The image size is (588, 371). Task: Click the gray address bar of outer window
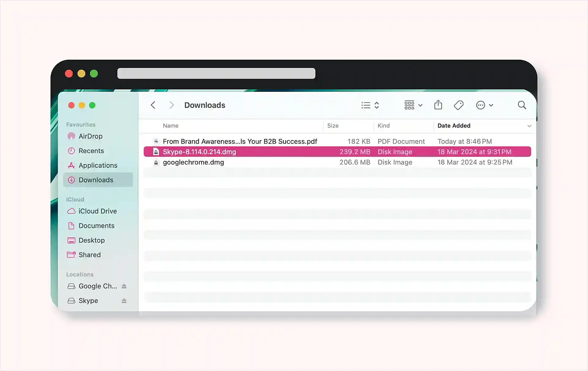216,73
